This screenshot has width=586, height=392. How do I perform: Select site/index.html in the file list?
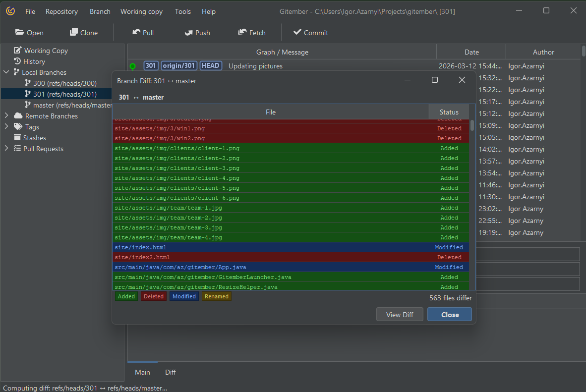141,247
